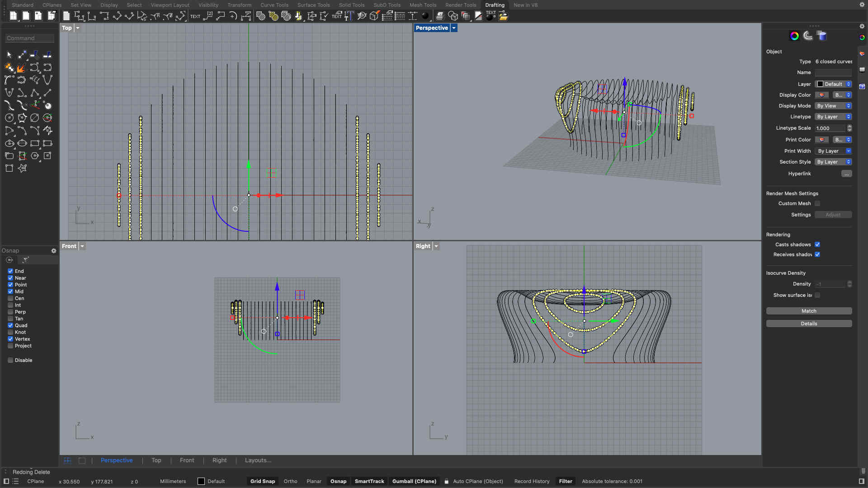The image size is (868, 488).
Task: Open Display Mode By View dropdown
Action: 833,106
